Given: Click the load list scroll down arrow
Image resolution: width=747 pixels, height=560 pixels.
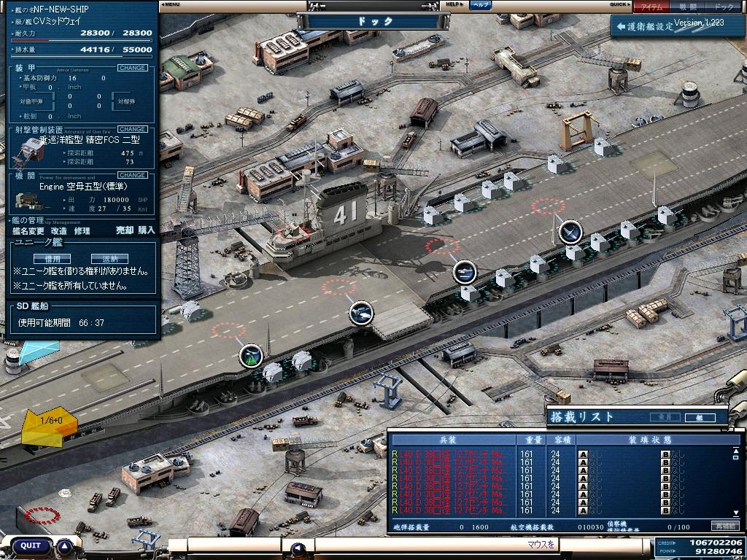Looking at the screenshot, I should coord(736,513).
